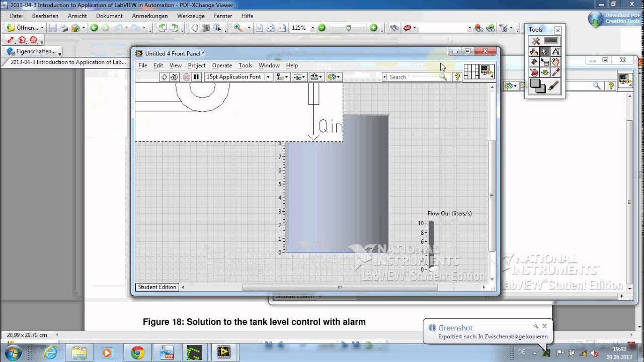
Task: Click the front panel vertical scrollbar
Action: click(x=492, y=196)
